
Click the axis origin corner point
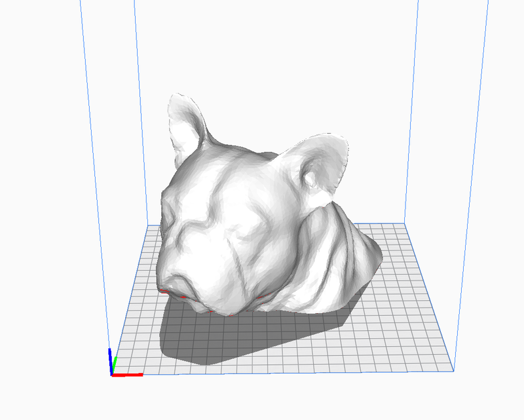coord(111,375)
